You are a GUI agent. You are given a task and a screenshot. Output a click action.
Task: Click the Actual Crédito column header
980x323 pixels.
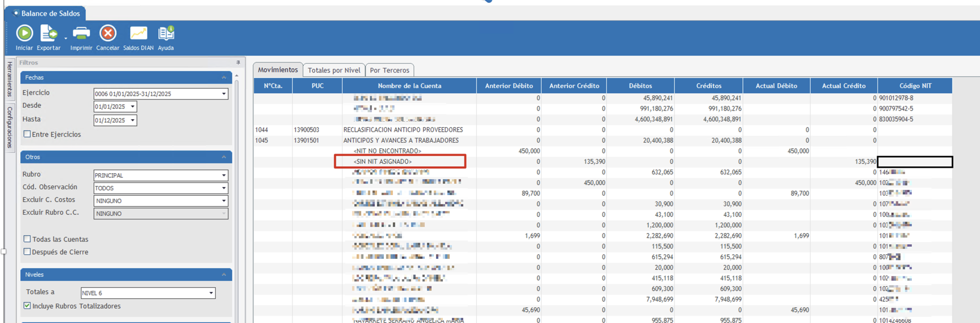pos(843,86)
